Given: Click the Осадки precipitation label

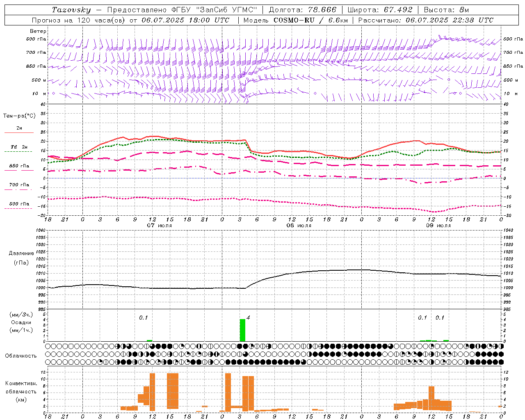Looking at the screenshot, I should pyautogui.click(x=21, y=322).
